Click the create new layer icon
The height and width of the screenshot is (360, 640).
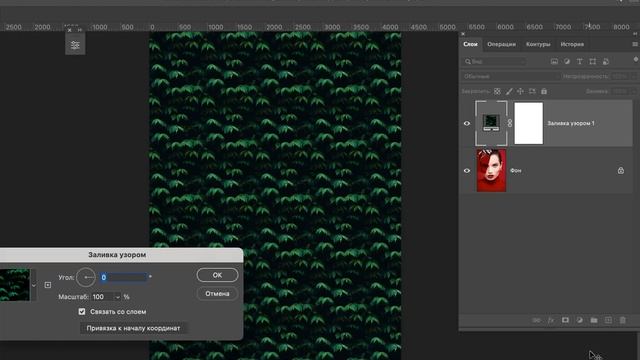pyautogui.click(x=608, y=320)
